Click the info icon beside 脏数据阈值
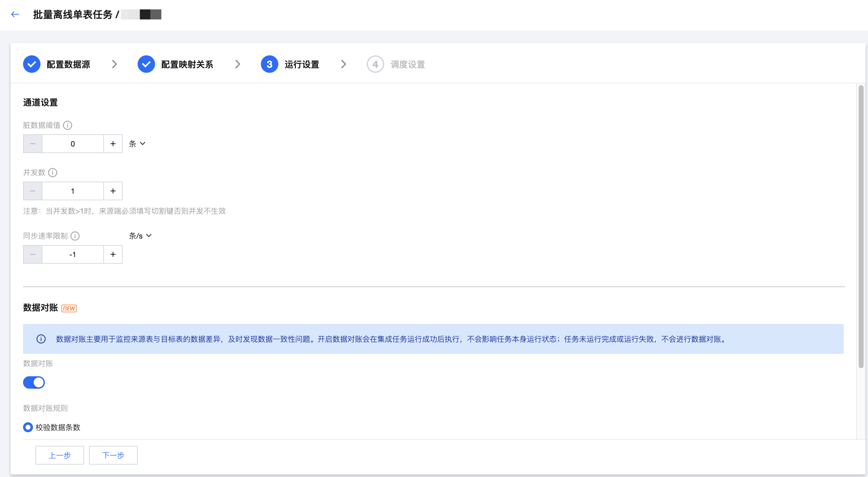The image size is (868, 477). pyautogui.click(x=67, y=125)
